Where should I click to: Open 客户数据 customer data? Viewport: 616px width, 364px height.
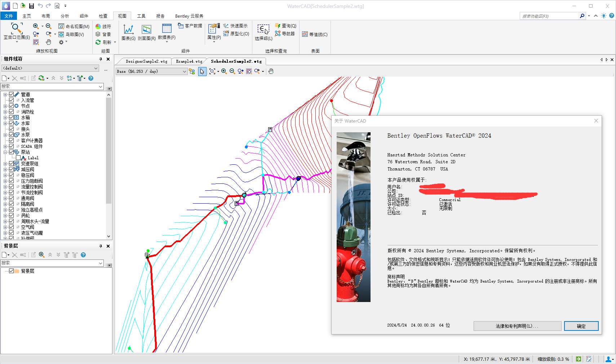click(190, 26)
